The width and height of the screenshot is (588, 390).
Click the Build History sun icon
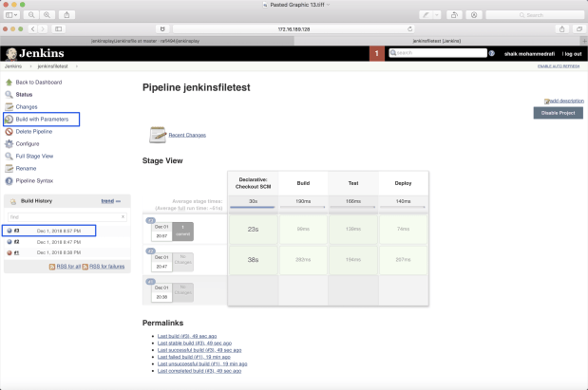point(13,201)
